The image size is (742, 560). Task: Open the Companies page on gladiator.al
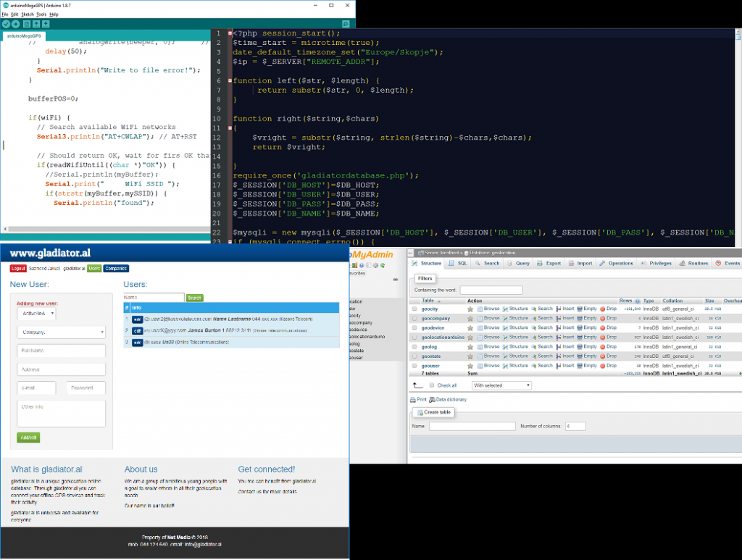point(116,269)
